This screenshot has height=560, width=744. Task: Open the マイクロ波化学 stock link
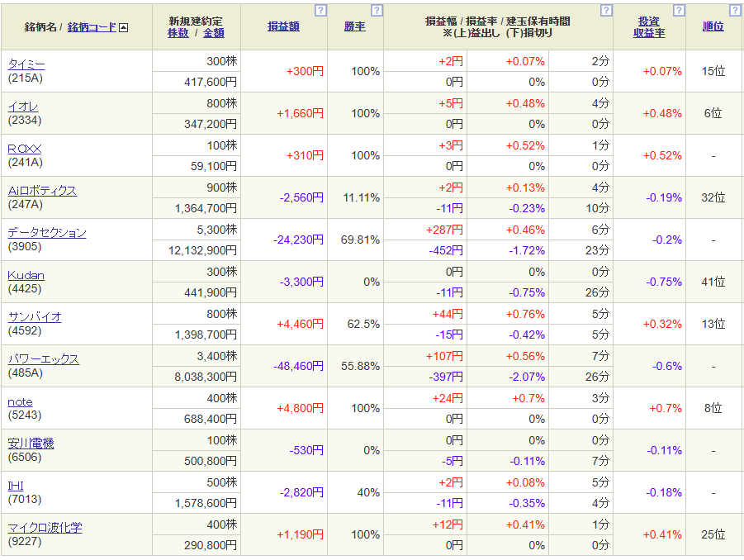coord(45,528)
